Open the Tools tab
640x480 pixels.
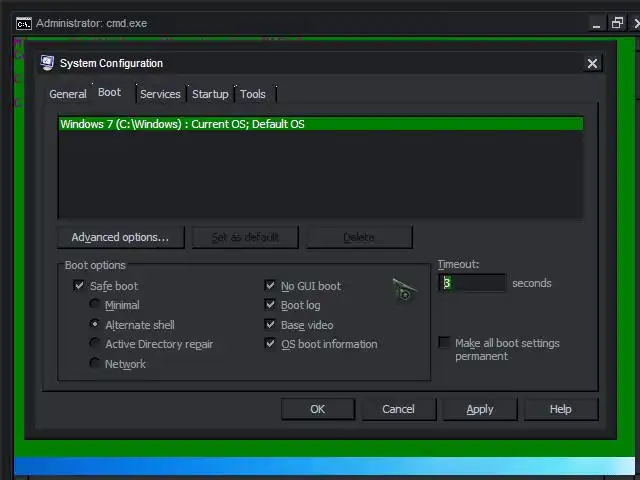pos(253,94)
